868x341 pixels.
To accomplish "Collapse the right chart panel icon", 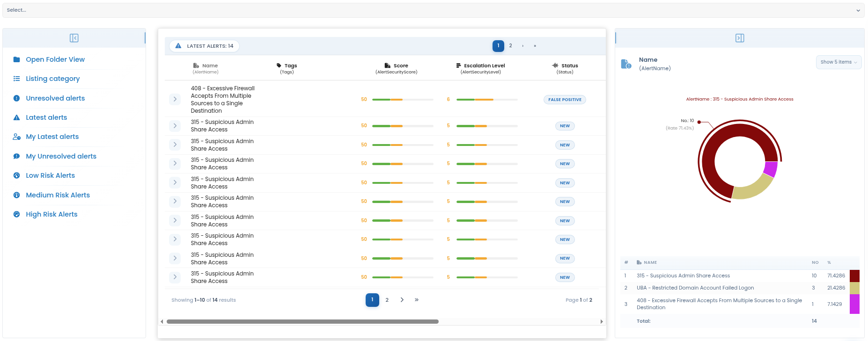I will tap(740, 38).
